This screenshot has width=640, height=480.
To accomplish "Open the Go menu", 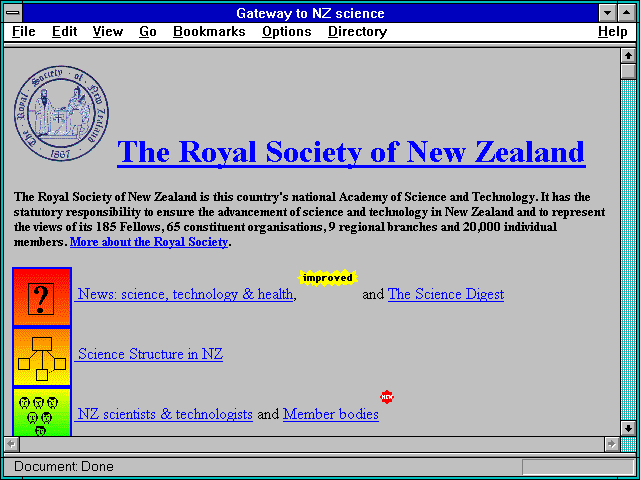I will pos(148,32).
